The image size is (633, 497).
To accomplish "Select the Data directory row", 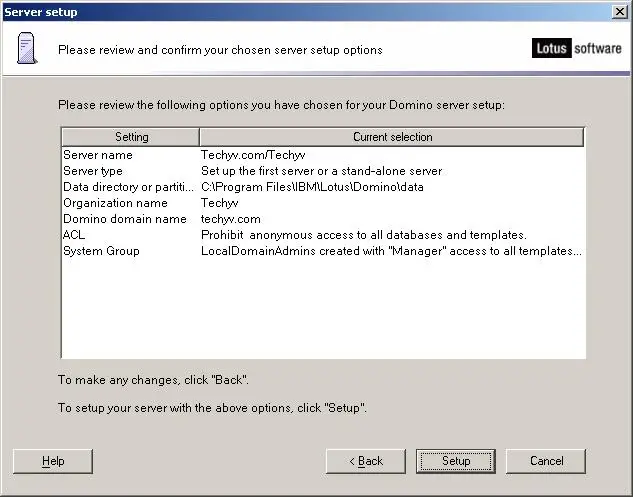I will click(323, 187).
